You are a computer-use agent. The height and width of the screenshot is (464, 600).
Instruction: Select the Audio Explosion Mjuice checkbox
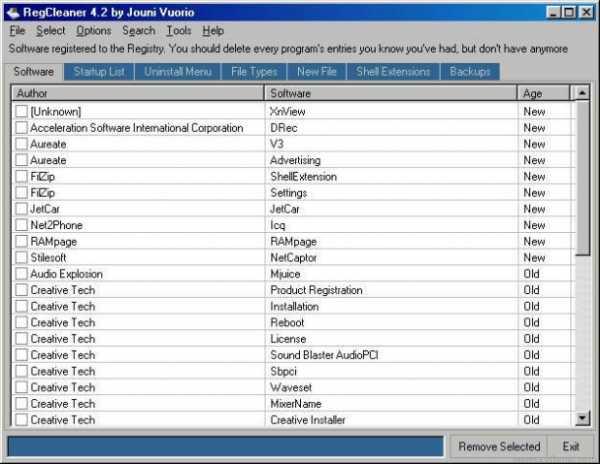(x=22, y=274)
